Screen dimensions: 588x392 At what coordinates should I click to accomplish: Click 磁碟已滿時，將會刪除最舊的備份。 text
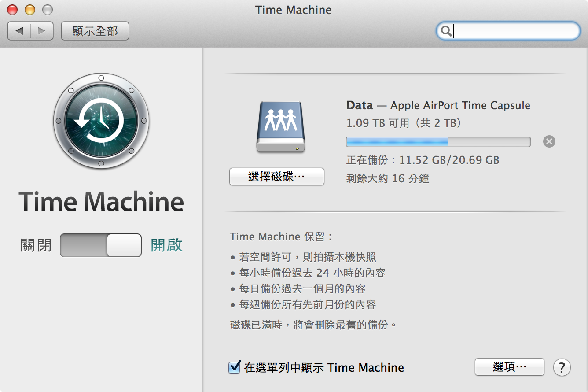pos(313,325)
